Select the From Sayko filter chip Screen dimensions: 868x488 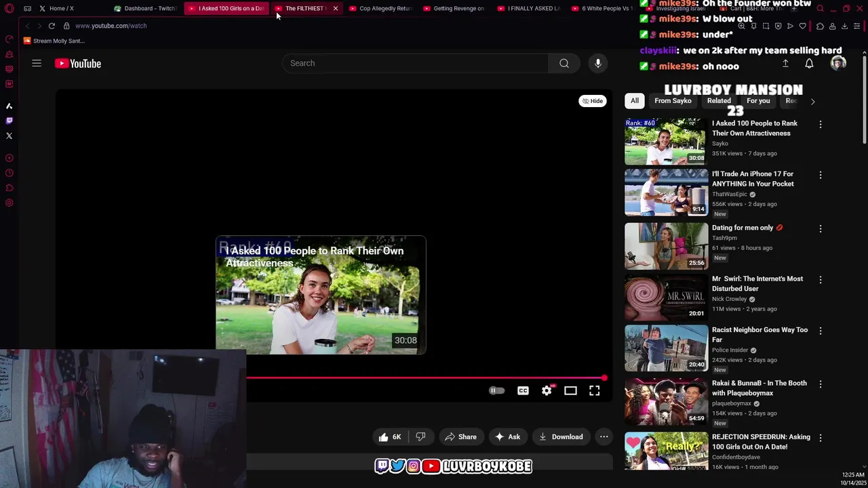673,101
